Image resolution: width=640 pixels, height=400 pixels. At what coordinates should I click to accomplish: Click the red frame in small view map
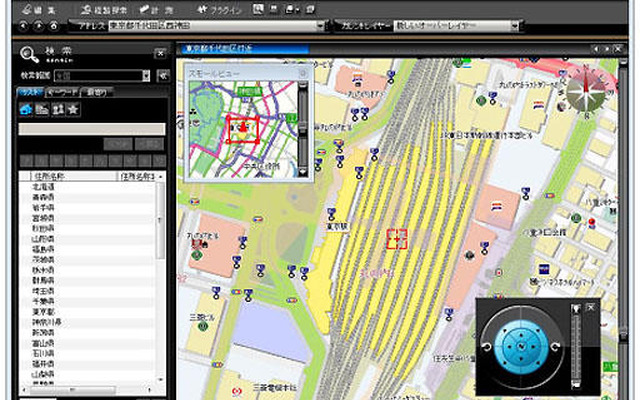click(243, 130)
